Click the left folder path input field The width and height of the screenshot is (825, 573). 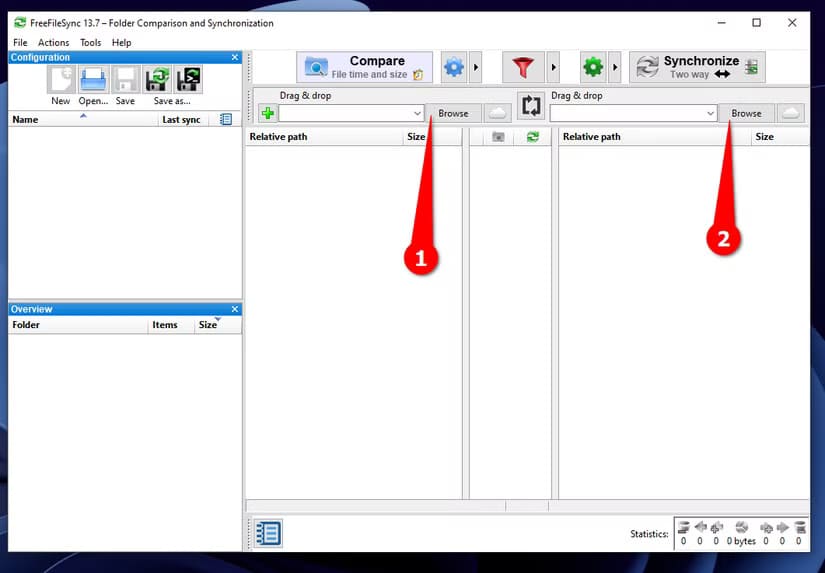coord(345,113)
